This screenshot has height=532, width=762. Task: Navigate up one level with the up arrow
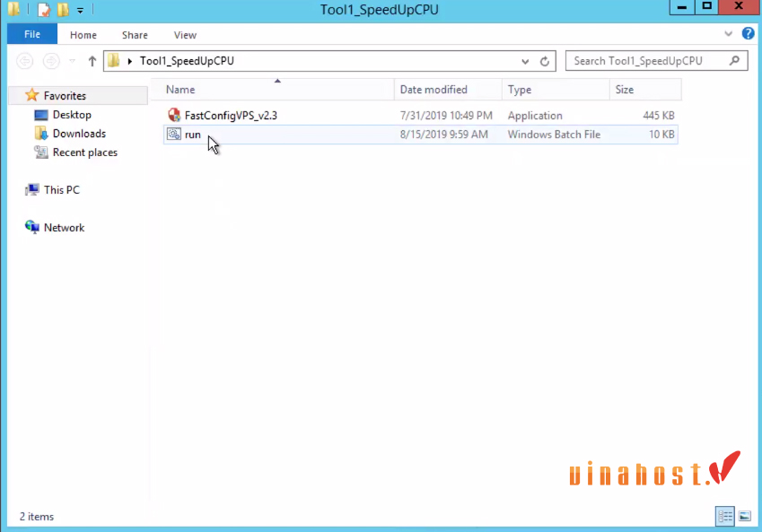[93, 60]
